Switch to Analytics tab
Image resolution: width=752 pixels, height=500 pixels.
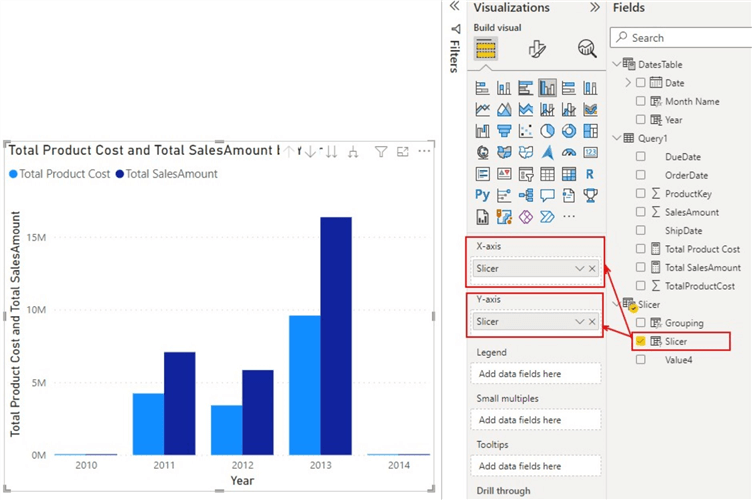(x=587, y=48)
